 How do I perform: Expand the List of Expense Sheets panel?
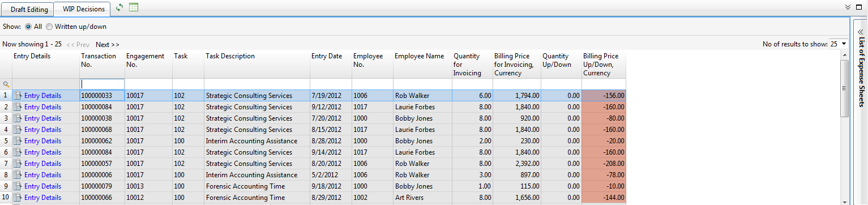pyautogui.click(x=861, y=32)
